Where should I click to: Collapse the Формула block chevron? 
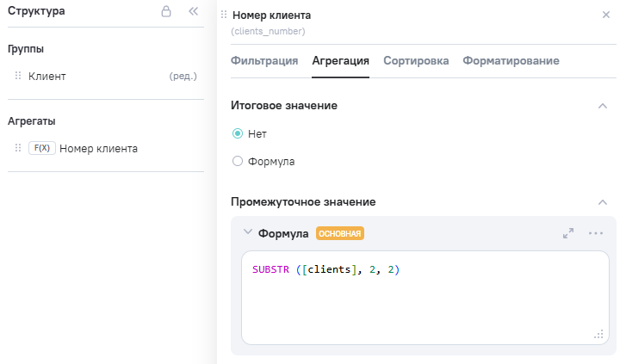click(248, 232)
